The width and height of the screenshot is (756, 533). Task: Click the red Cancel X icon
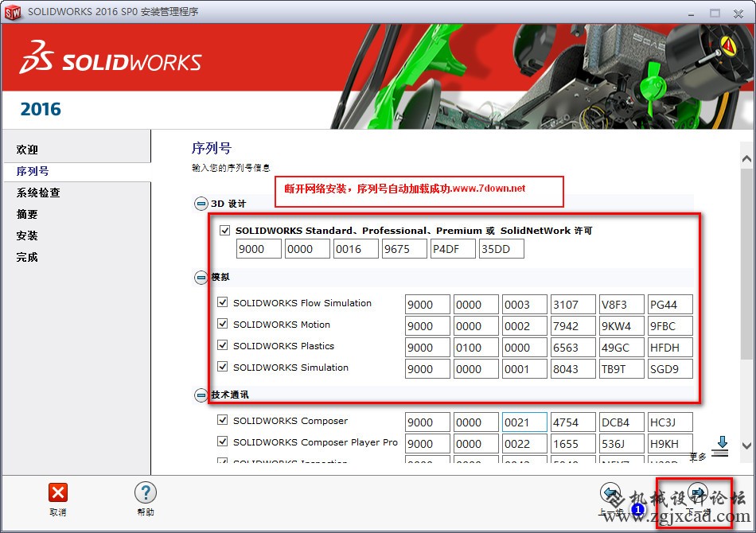point(58,492)
